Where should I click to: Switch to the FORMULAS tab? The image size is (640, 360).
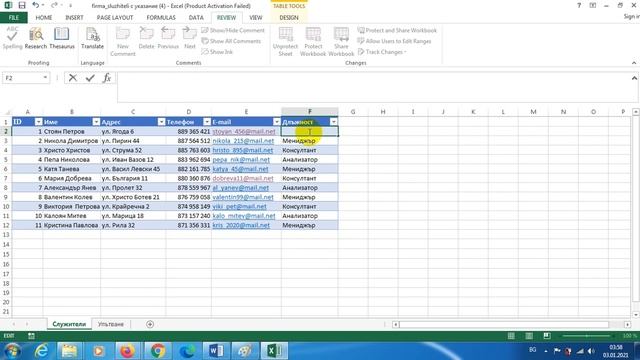pyautogui.click(x=161, y=18)
